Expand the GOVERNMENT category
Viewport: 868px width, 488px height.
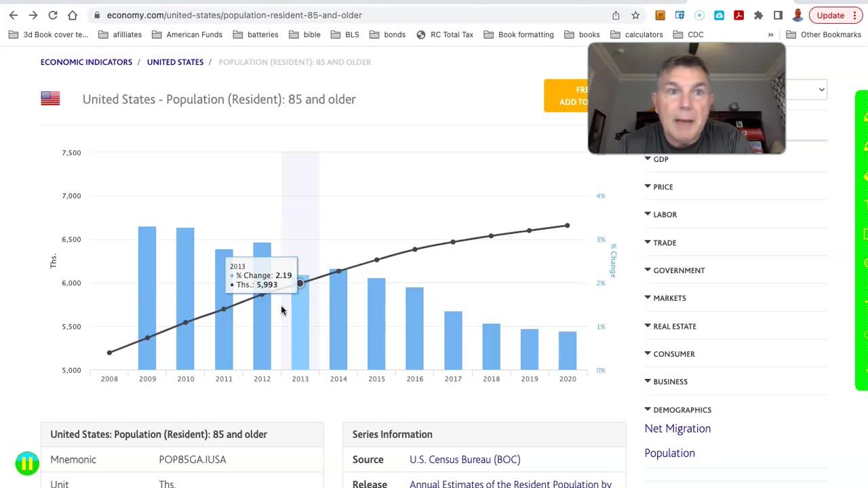click(x=675, y=270)
